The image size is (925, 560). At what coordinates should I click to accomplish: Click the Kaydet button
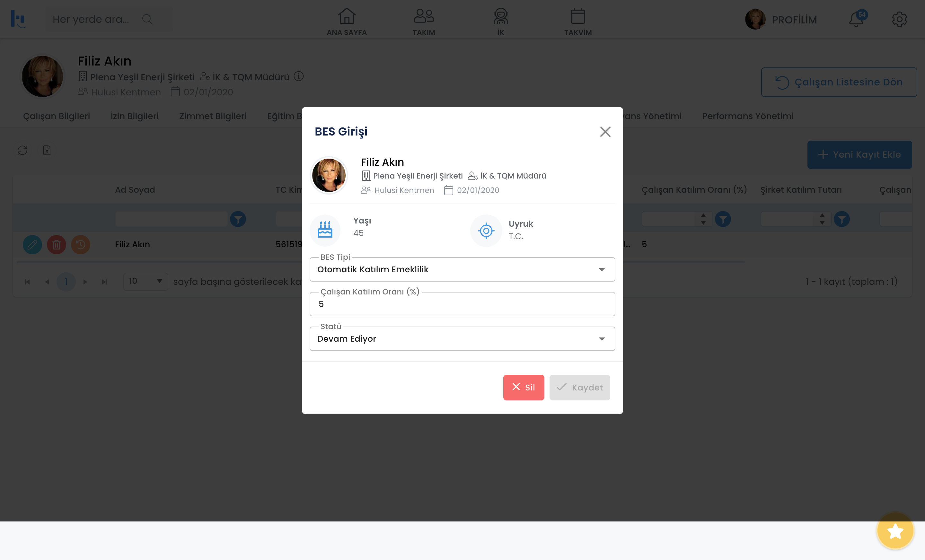[579, 387]
